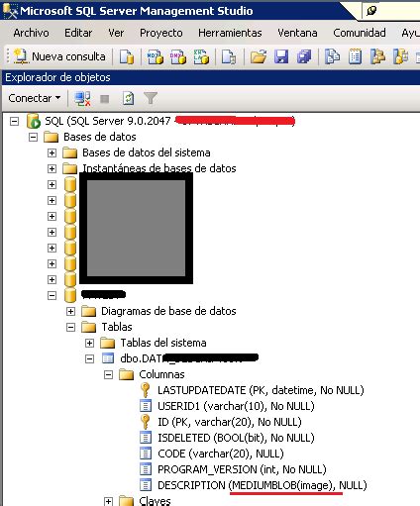Click the Nueva consulta toolbar button
This screenshot has width=420, height=506.
pyautogui.click(x=59, y=56)
